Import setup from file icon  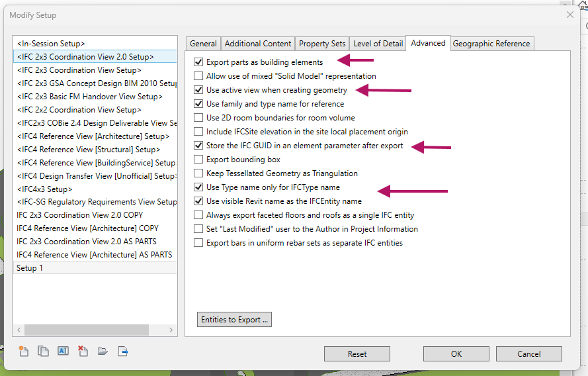[103, 352]
